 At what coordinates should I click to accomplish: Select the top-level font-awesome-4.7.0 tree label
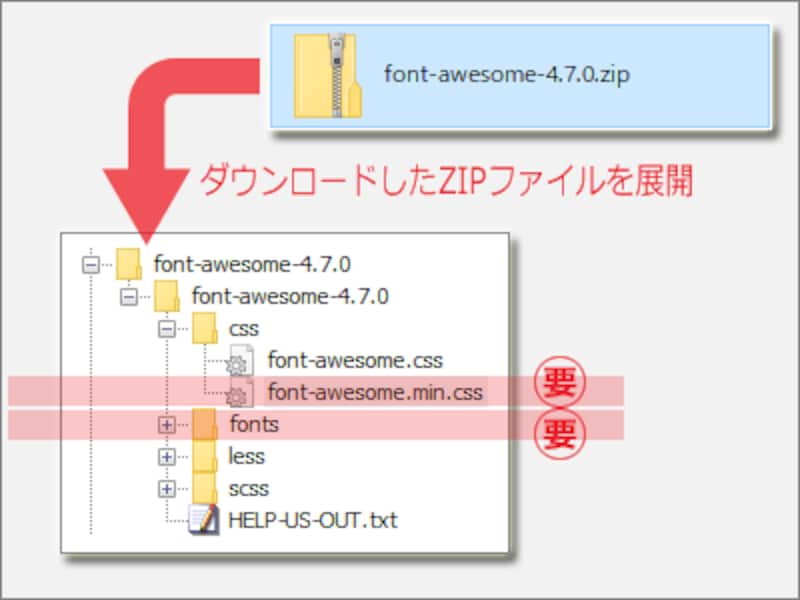tap(252, 264)
